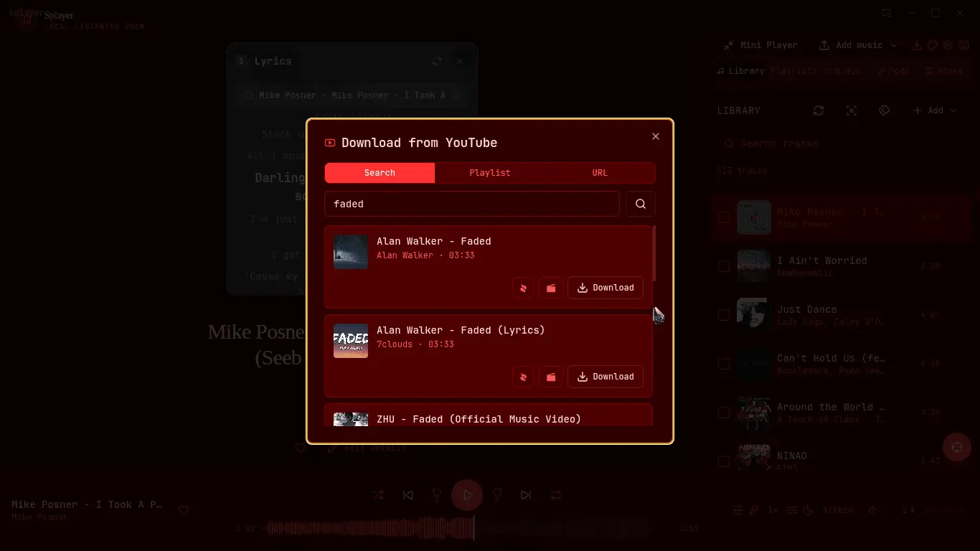Screen dimensions: 980x551
Task: Tick checkbox for 'I Ain't Worried'
Action: pyautogui.click(x=724, y=266)
